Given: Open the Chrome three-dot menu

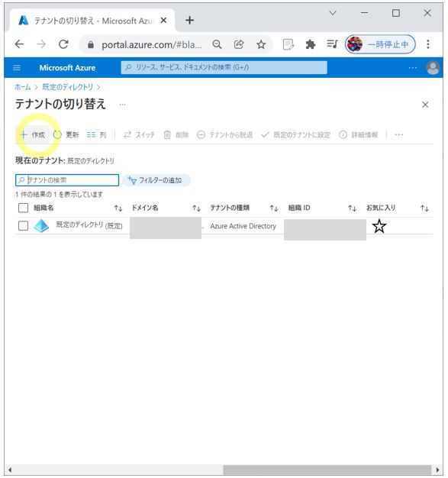Looking at the screenshot, I should coord(428,44).
